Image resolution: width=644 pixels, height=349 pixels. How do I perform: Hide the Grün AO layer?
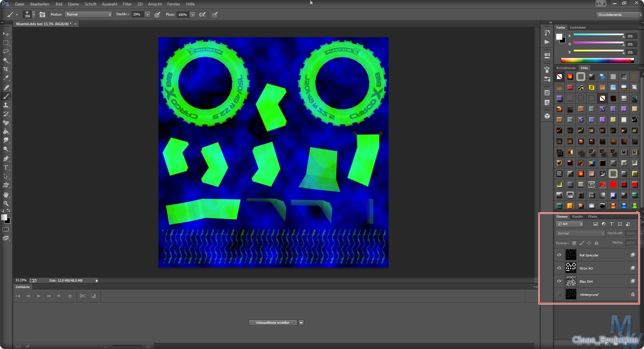pos(559,268)
